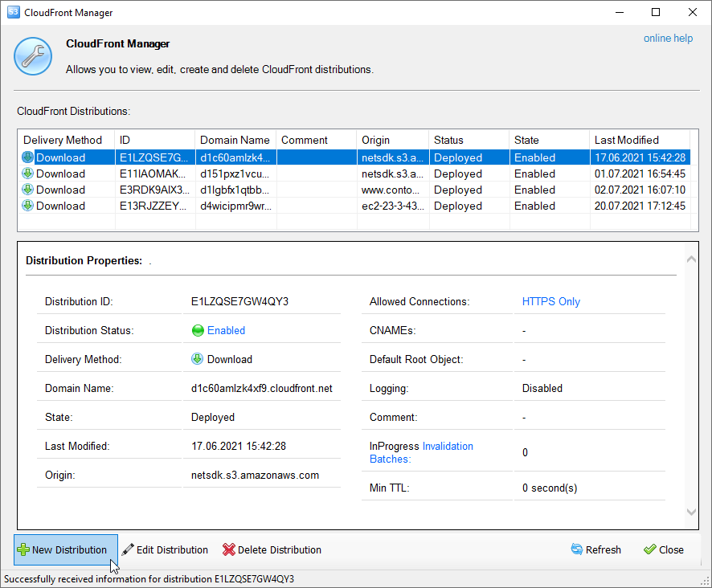Image resolution: width=712 pixels, height=588 pixels.
Task: Click download icon of the E11IAOMAK row
Action: coord(27,174)
